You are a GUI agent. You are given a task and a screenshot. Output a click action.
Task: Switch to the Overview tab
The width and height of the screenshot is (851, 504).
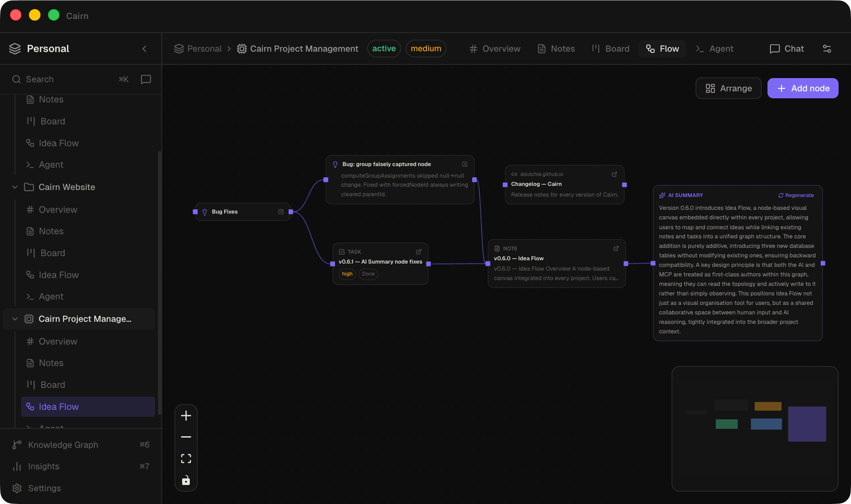click(x=495, y=49)
